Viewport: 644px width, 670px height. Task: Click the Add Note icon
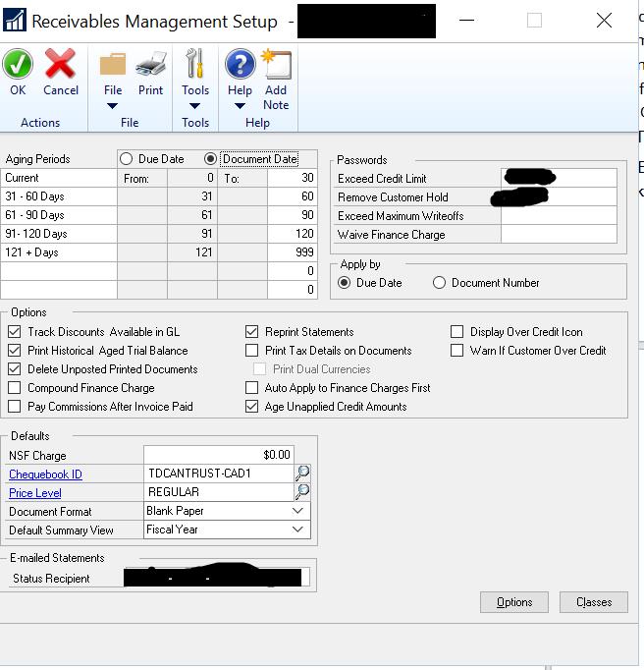(276, 66)
